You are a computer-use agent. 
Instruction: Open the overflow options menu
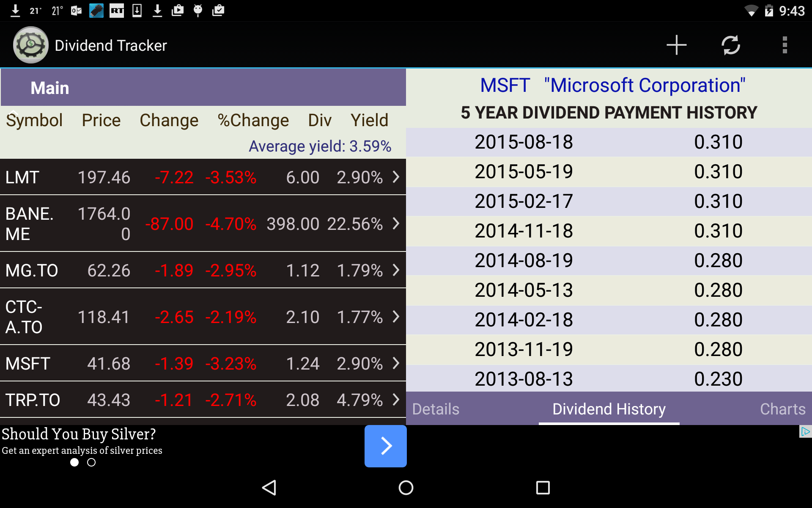point(785,45)
